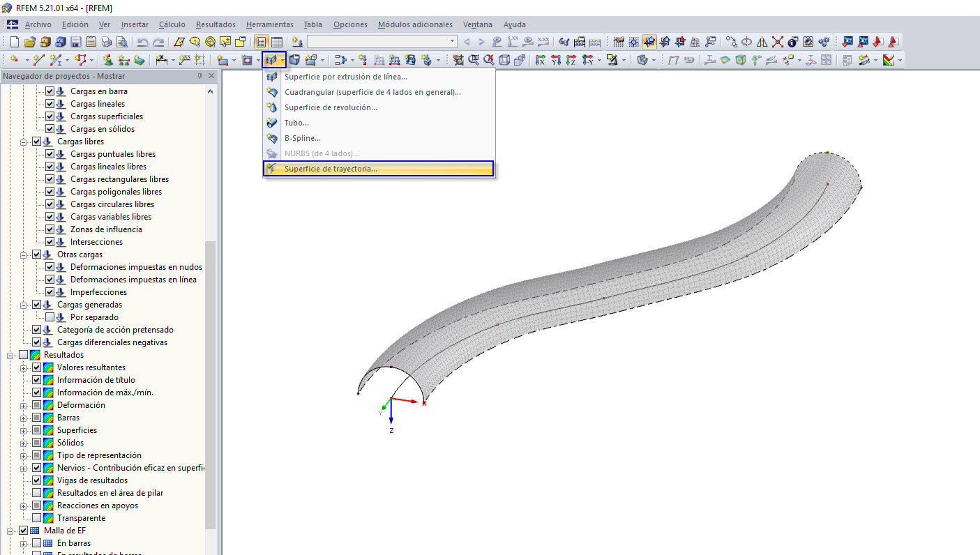The image size is (980, 555).
Task: Click the new solid cube icon
Action: (x=294, y=60)
